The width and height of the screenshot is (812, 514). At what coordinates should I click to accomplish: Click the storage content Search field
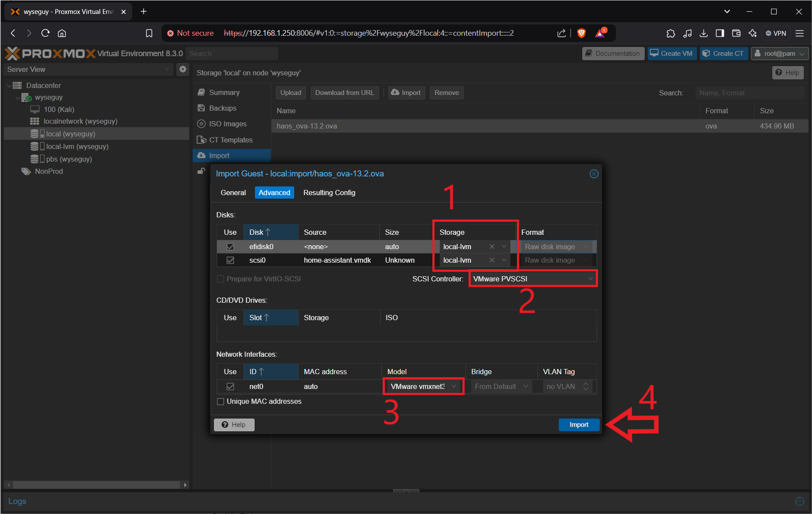(750, 93)
